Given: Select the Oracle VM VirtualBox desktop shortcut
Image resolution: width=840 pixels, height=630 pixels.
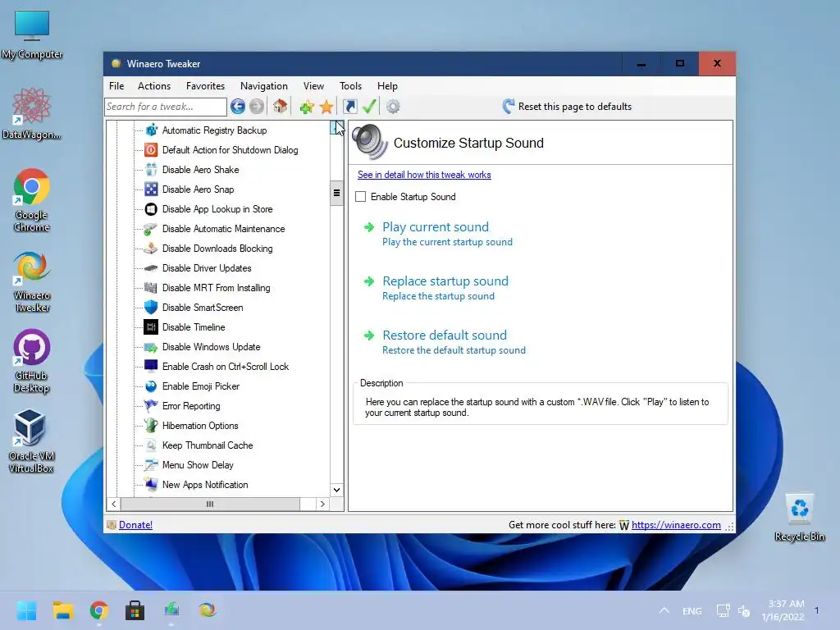Looking at the screenshot, I should (x=31, y=441).
